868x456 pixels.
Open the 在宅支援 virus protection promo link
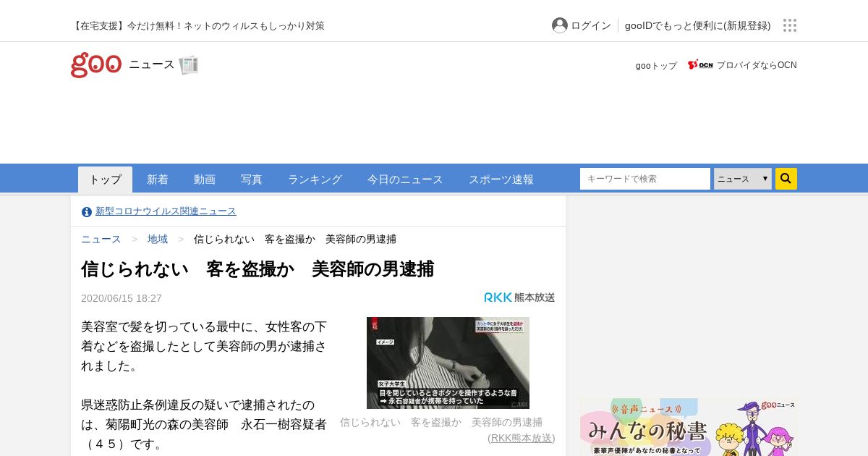pyautogui.click(x=197, y=25)
